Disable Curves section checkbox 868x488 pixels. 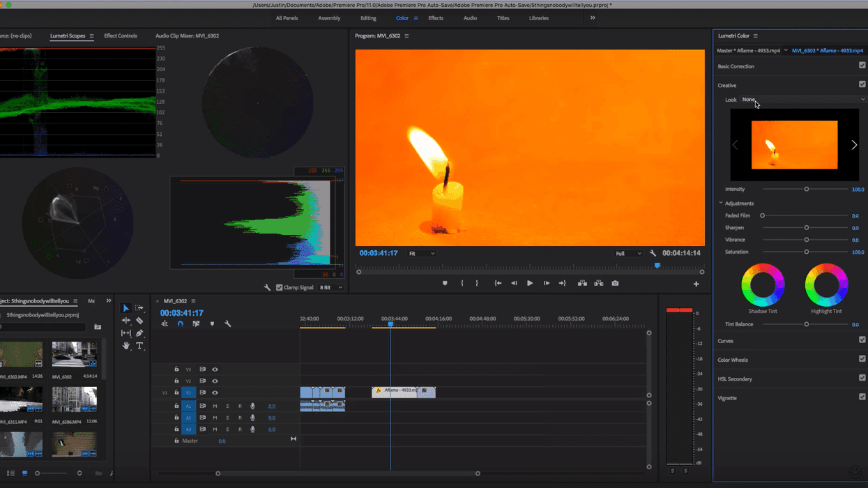pyautogui.click(x=862, y=340)
